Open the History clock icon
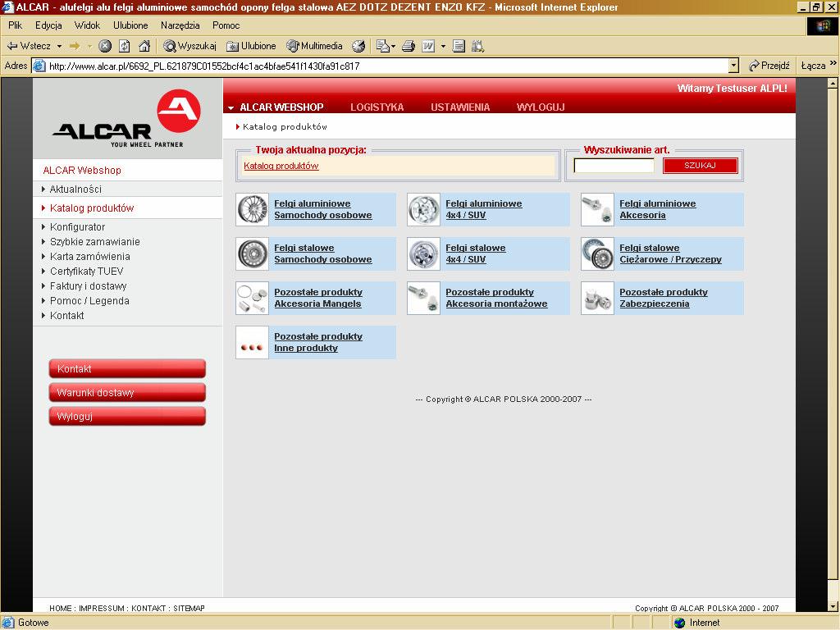 (358, 46)
